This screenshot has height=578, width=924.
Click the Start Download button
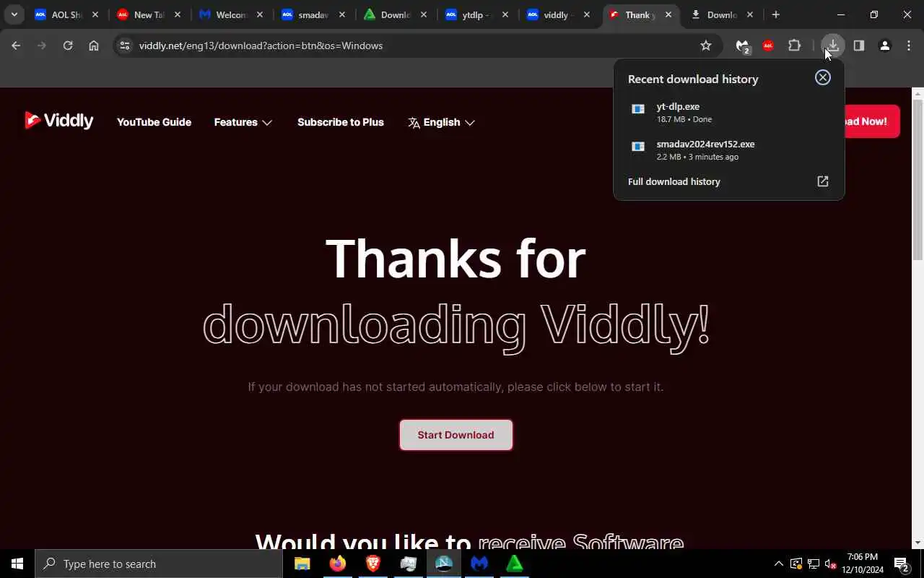(456, 435)
